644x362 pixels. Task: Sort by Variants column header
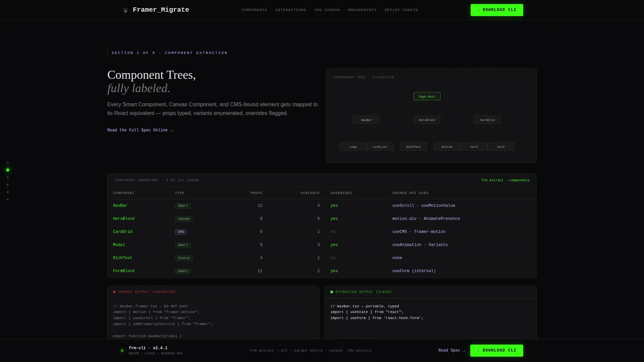coord(310,193)
